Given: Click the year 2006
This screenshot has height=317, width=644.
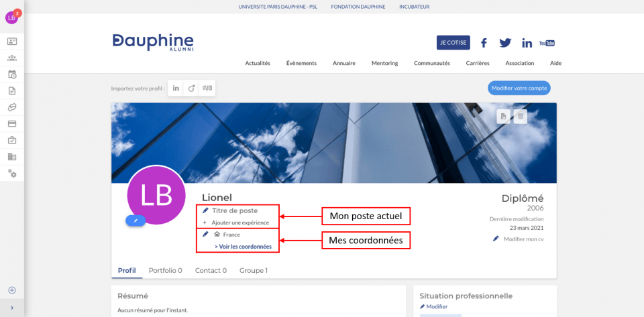Looking at the screenshot, I should (x=535, y=208).
